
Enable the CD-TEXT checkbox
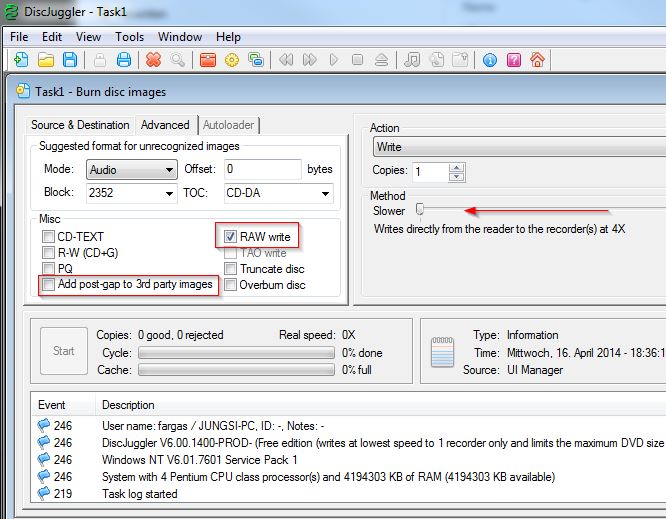pos(48,237)
